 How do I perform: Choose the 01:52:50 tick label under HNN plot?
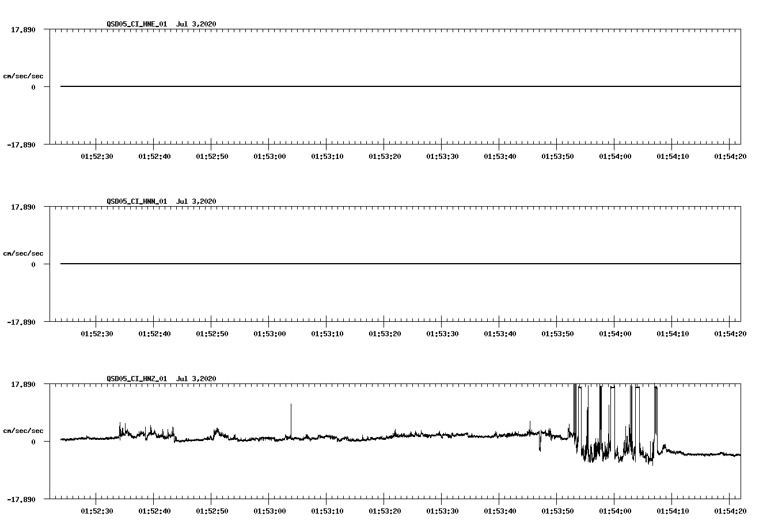point(212,333)
